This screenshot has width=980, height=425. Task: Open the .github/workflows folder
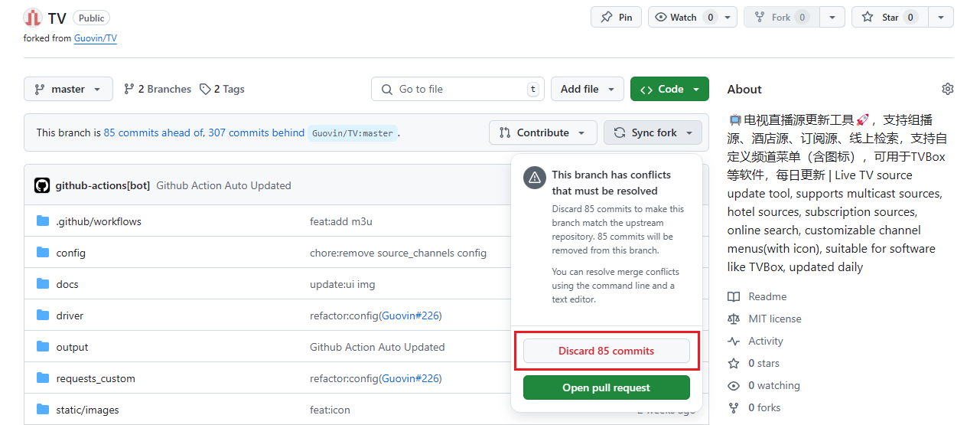(99, 221)
